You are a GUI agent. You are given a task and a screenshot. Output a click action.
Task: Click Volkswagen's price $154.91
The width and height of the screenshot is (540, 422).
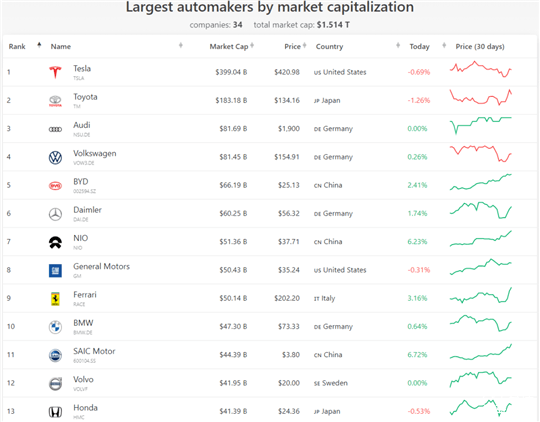tap(287, 157)
